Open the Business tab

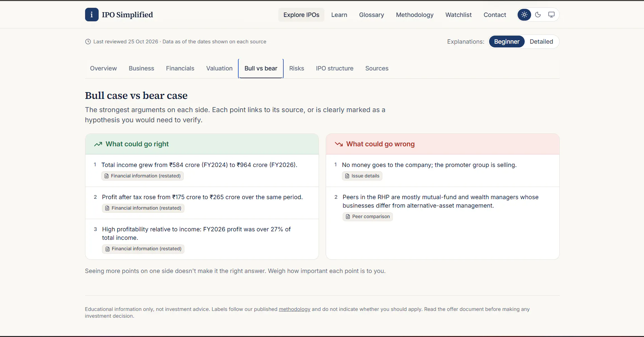click(x=141, y=68)
